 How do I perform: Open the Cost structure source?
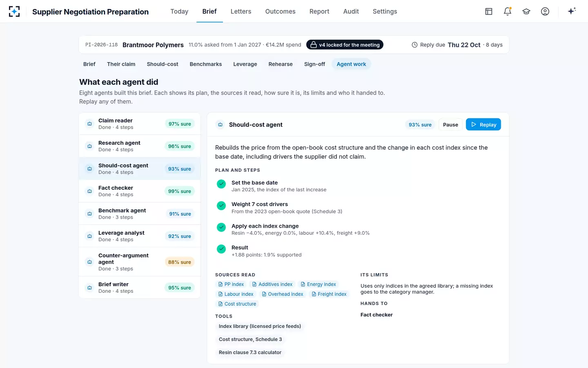coord(237,304)
